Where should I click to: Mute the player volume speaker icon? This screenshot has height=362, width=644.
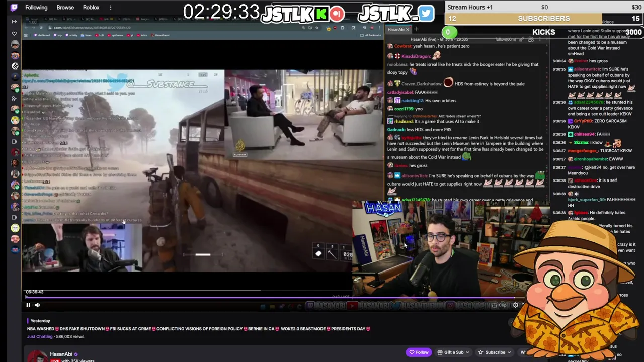37,305
